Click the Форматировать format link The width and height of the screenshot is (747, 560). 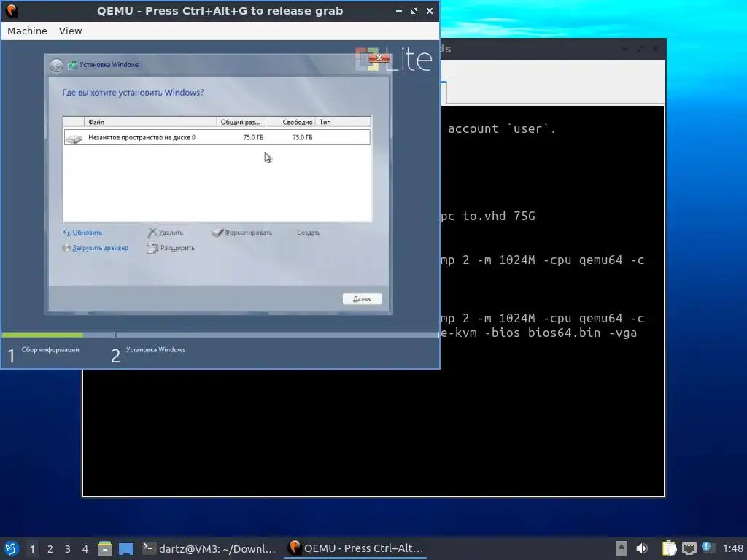[248, 233]
